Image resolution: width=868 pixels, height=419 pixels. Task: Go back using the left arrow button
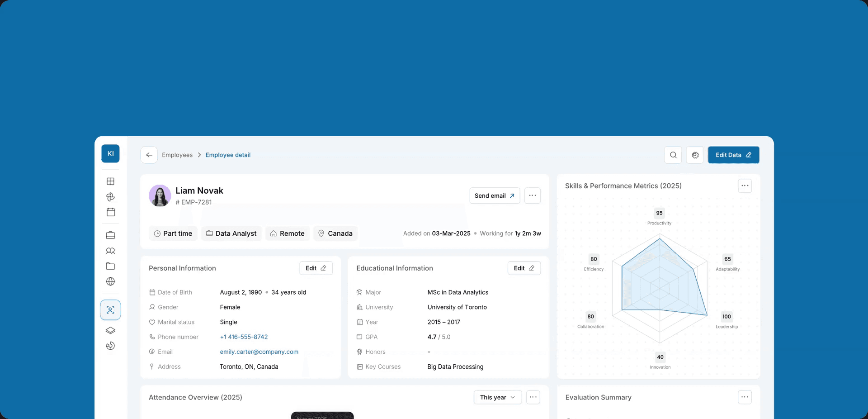click(149, 155)
